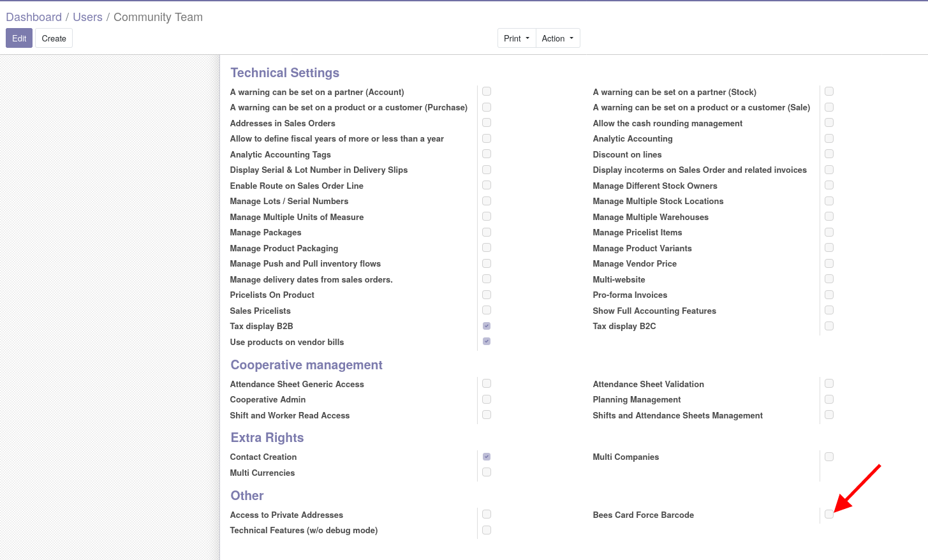Tick Manage Multiple Warehouses checkbox
928x560 pixels.
point(829,216)
